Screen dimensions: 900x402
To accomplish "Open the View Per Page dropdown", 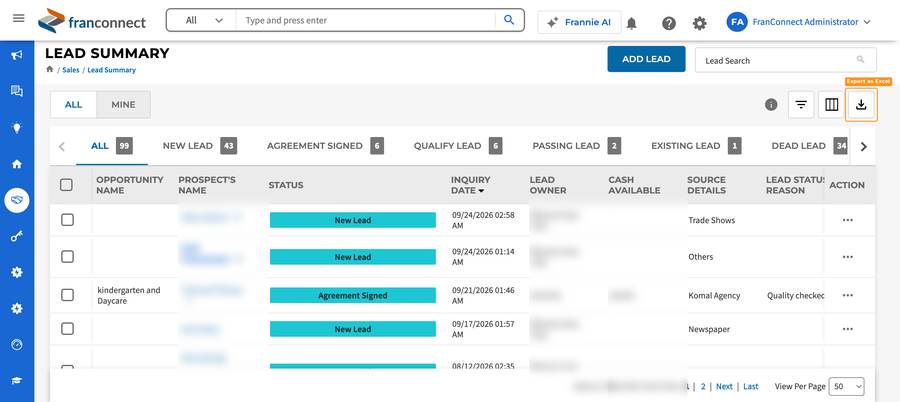I will 847,386.
